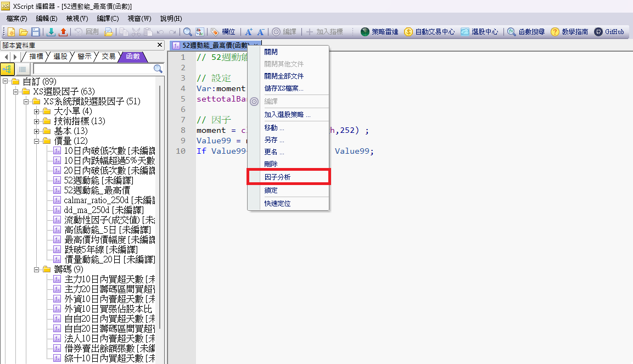Select 52週動能_最高價 in the tree
The width and height of the screenshot is (633, 364).
click(x=97, y=190)
